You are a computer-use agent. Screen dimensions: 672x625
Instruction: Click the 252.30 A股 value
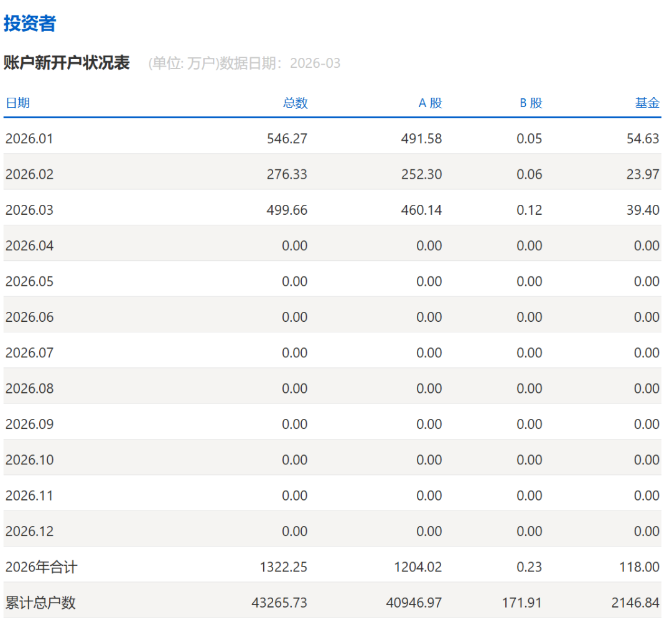pos(421,174)
